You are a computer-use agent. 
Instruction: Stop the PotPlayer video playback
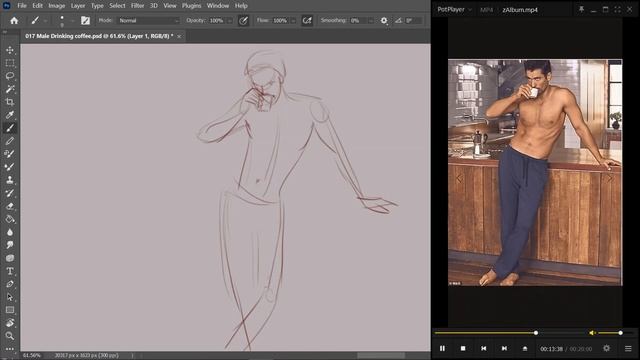click(463, 349)
